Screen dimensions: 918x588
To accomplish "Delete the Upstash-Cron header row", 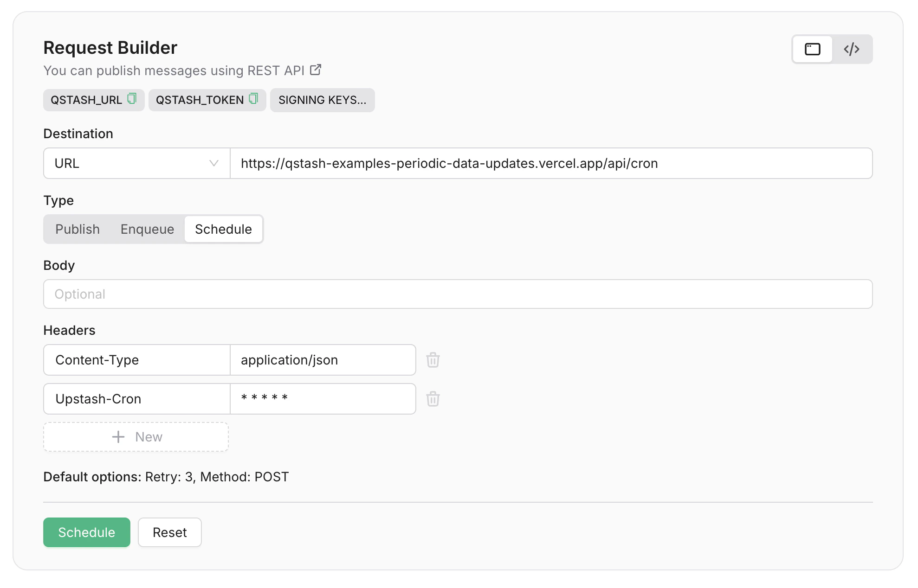I will click(x=433, y=399).
